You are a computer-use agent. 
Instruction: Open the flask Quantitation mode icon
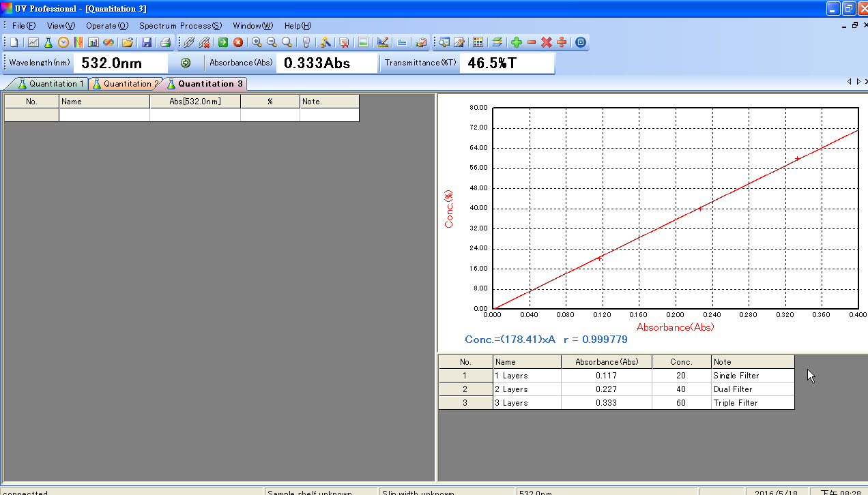tap(48, 42)
